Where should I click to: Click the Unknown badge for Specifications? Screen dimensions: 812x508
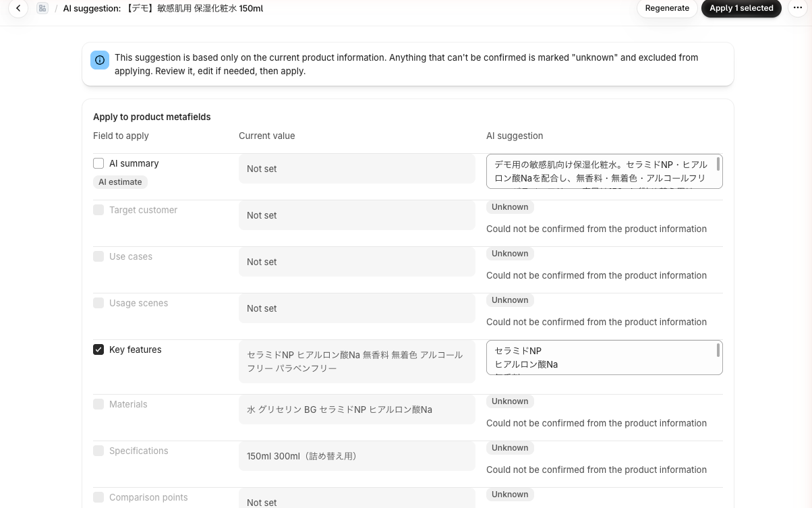pos(510,448)
